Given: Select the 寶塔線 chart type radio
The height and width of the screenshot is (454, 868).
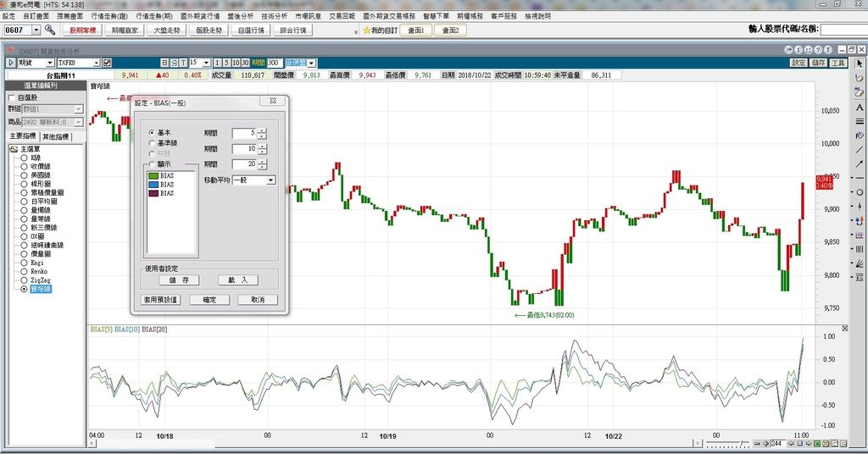Looking at the screenshot, I should (x=24, y=289).
